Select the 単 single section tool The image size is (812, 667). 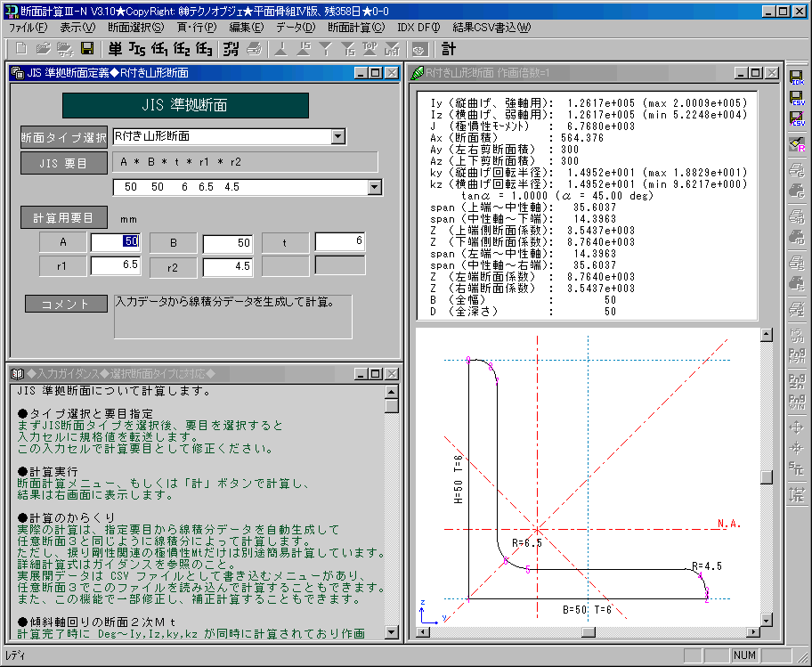(x=116, y=49)
